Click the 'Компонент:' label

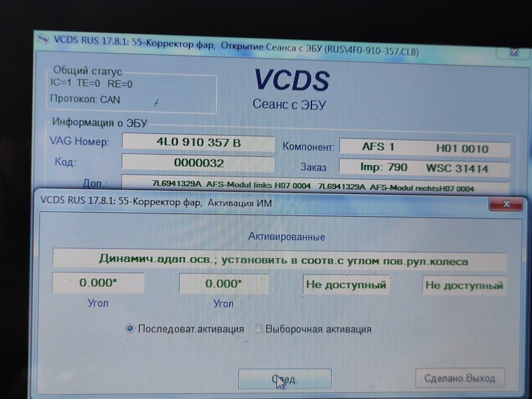tap(309, 146)
